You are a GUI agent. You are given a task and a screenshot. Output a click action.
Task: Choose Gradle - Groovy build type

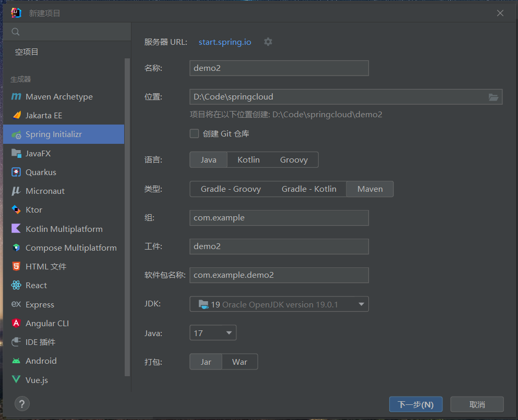click(x=231, y=189)
